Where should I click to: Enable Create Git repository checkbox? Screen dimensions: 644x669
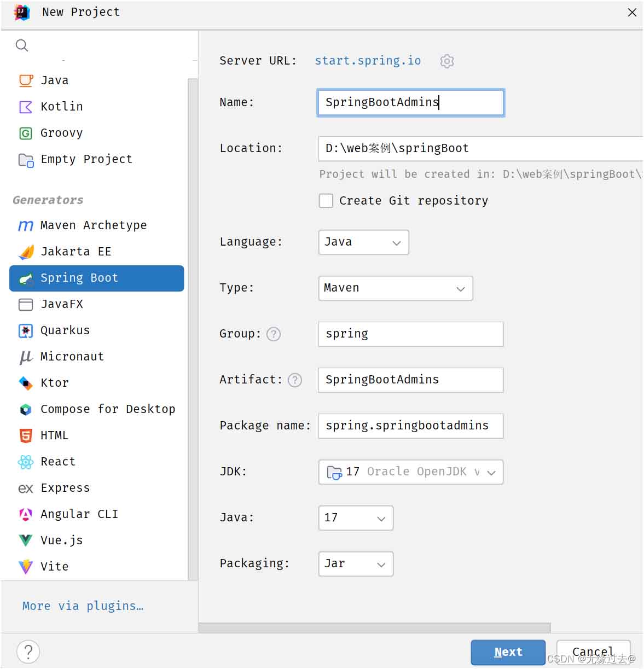click(326, 201)
